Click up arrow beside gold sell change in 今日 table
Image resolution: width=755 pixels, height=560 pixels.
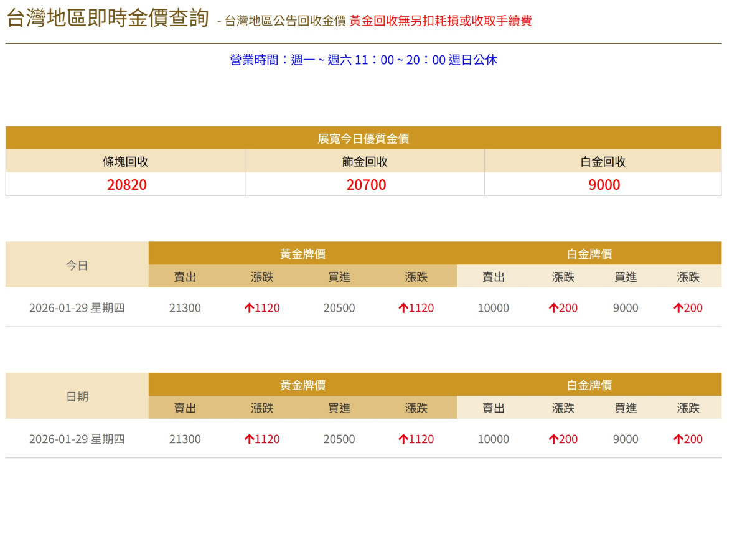[249, 308]
